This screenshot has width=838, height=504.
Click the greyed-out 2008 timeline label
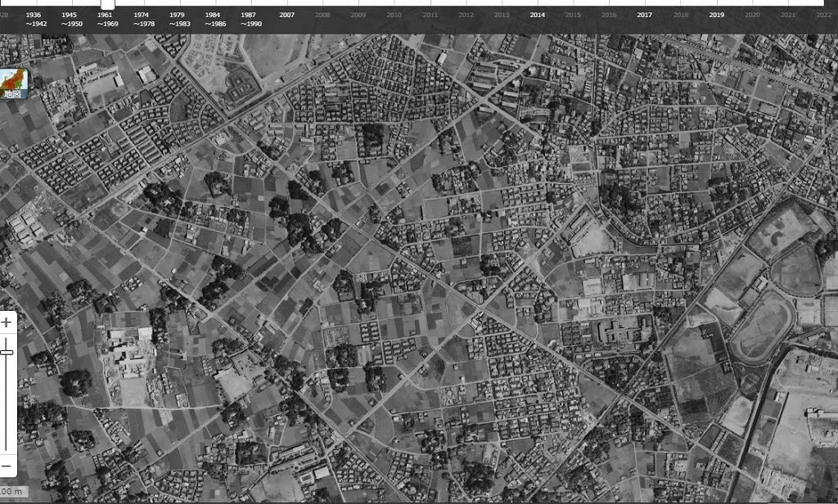[322, 15]
